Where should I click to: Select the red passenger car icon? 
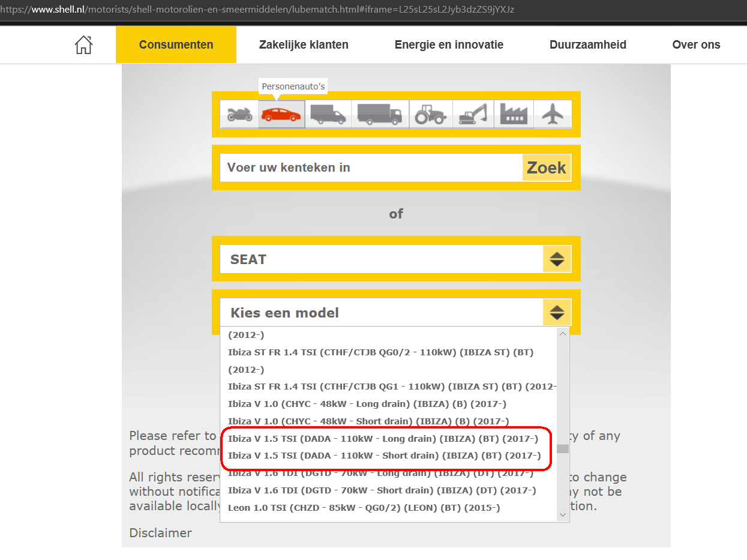[x=281, y=114]
